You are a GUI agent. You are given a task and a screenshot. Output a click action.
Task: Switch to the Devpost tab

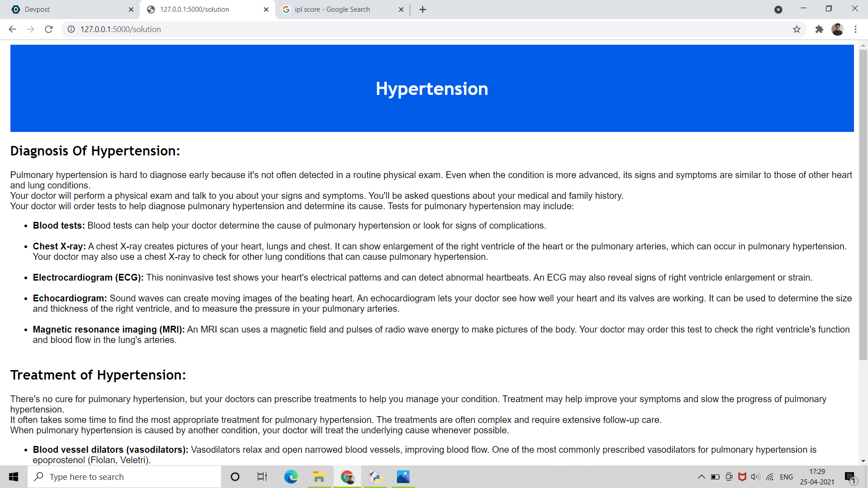click(x=68, y=9)
